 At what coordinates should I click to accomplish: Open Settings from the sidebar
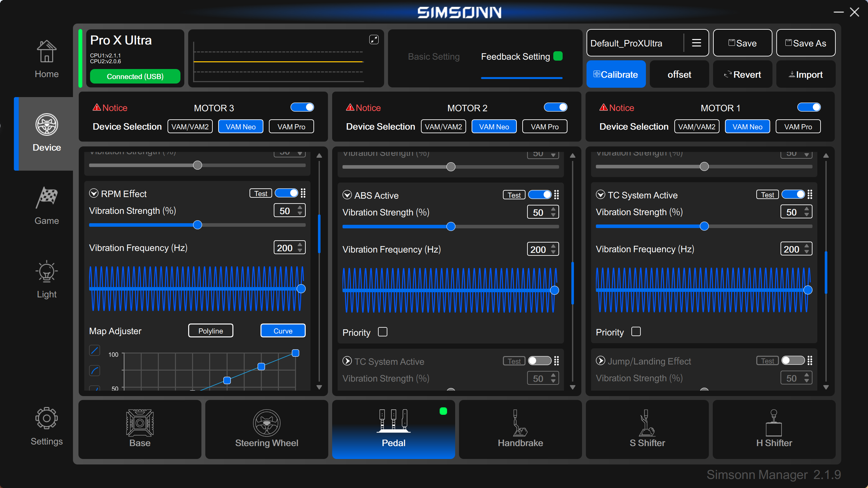[x=46, y=426]
